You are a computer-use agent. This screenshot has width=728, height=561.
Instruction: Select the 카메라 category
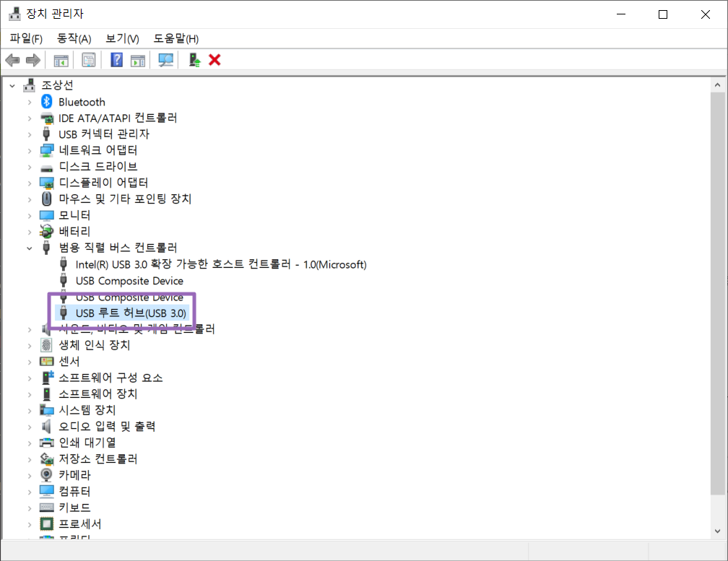[74, 475]
